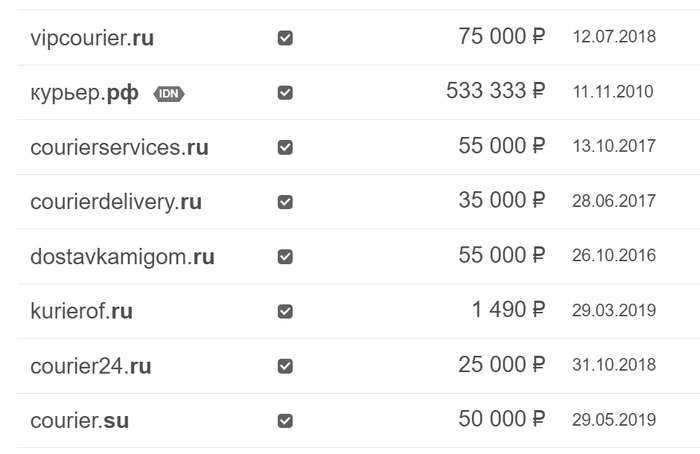700x454 pixels.
Task: Deselect the courier.su checkbox
Action: (285, 421)
